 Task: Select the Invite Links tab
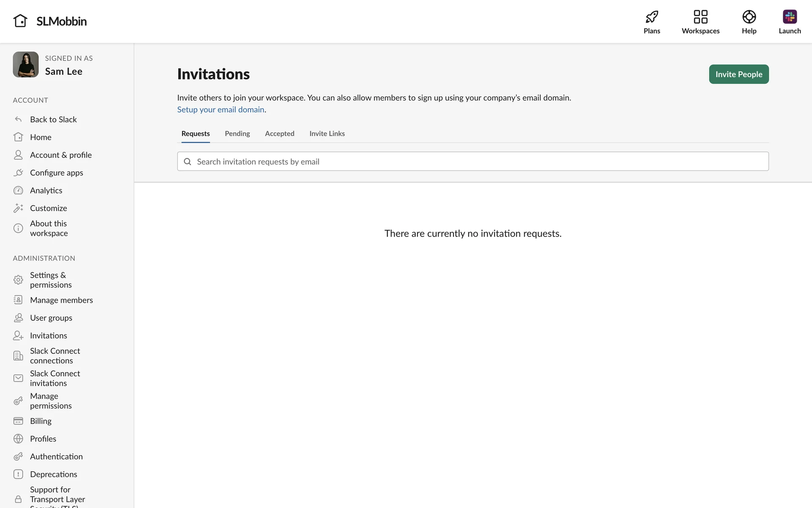click(327, 134)
